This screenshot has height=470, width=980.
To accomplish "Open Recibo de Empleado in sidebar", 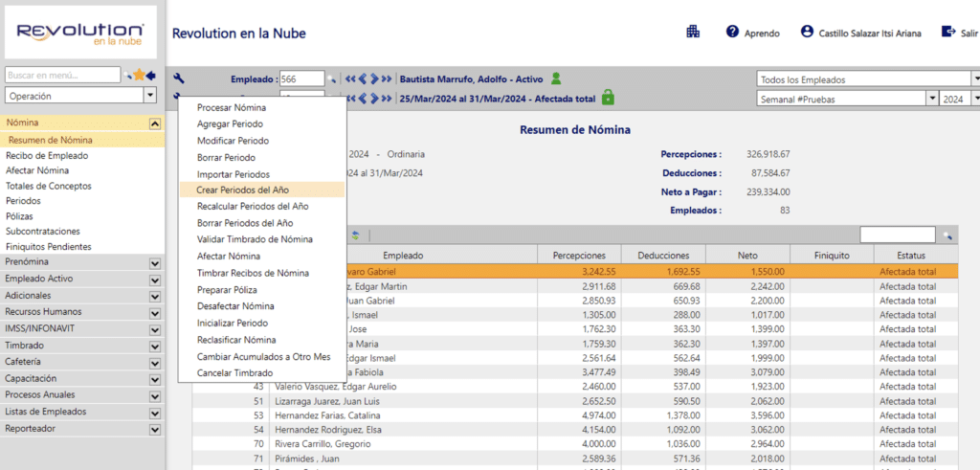I will (x=47, y=155).
